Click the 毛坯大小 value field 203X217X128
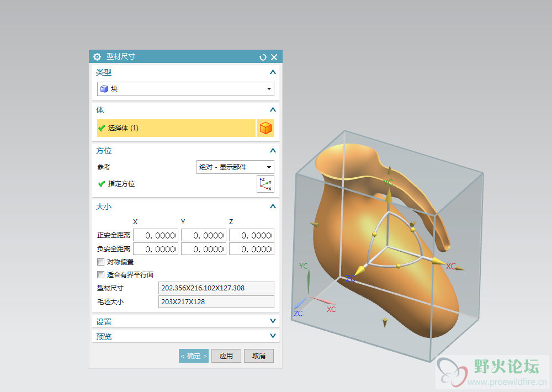 point(216,302)
